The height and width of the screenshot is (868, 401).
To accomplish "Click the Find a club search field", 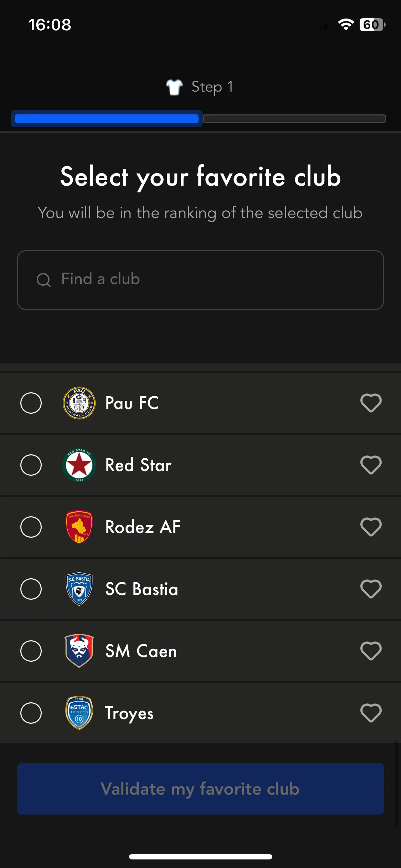I will pyautogui.click(x=200, y=280).
